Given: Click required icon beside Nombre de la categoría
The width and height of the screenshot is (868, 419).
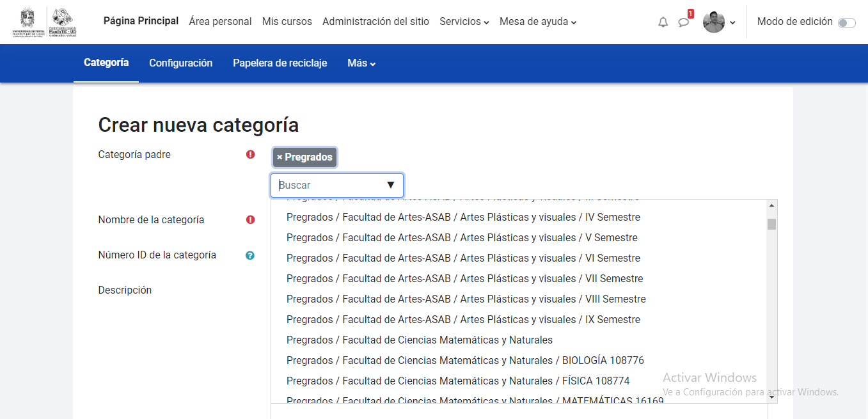Looking at the screenshot, I should click(x=250, y=219).
